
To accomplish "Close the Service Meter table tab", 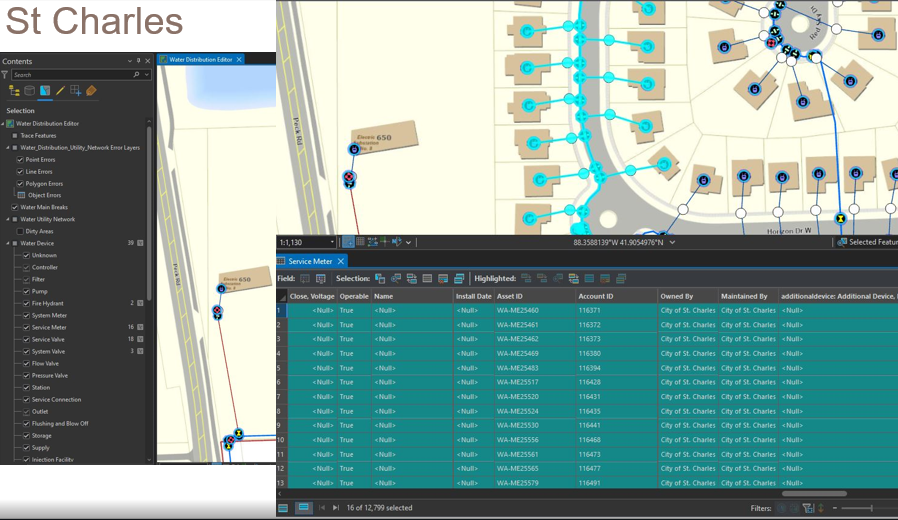I will click(341, 261).
